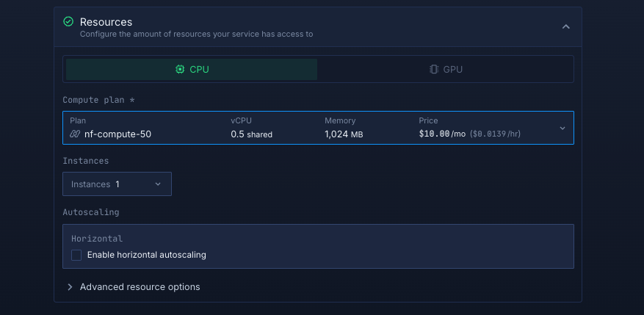644x315 pixels.
Task: Click the Enable horizontal autoscaling label
Action: pos(146,255)
